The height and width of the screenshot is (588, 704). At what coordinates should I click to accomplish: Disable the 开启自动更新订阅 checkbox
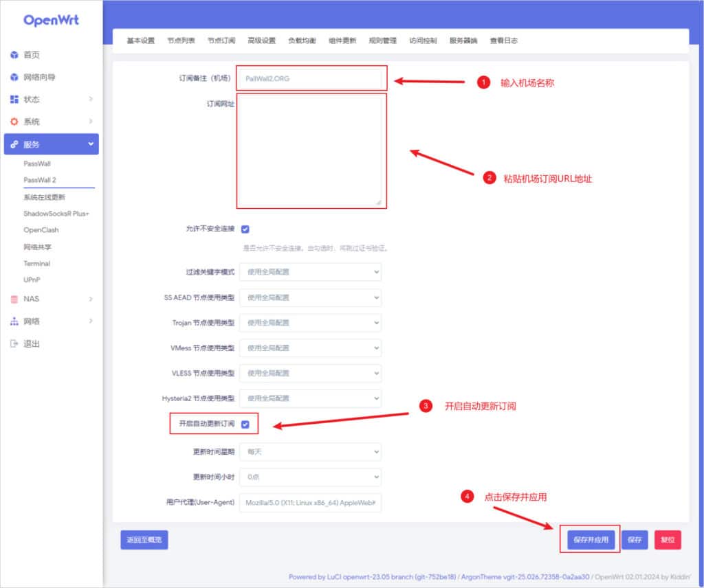coord(245,425)
